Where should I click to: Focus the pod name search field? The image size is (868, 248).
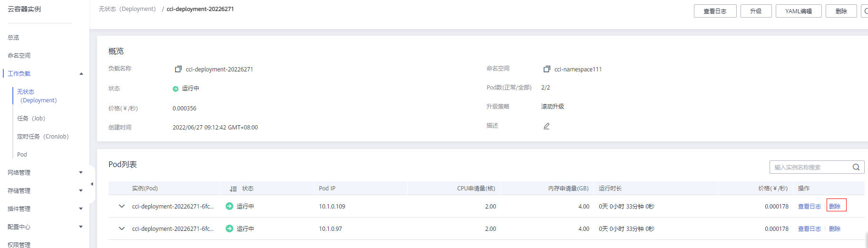pos(811,167)
